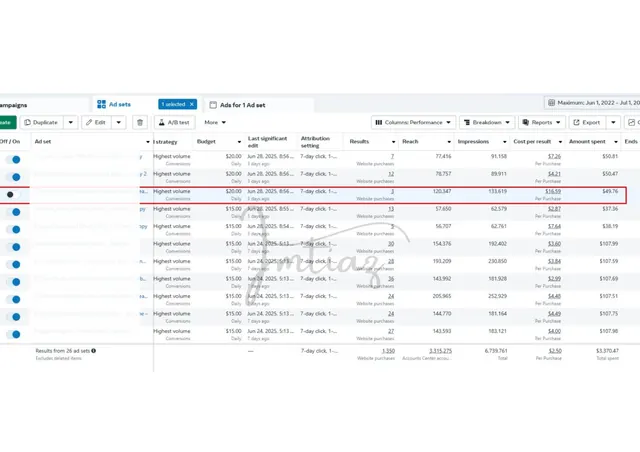Image resolution: width=640 pixels, height=452 pixels.
Task: Open the 7 results link in first row
Action: click(392, 156)
